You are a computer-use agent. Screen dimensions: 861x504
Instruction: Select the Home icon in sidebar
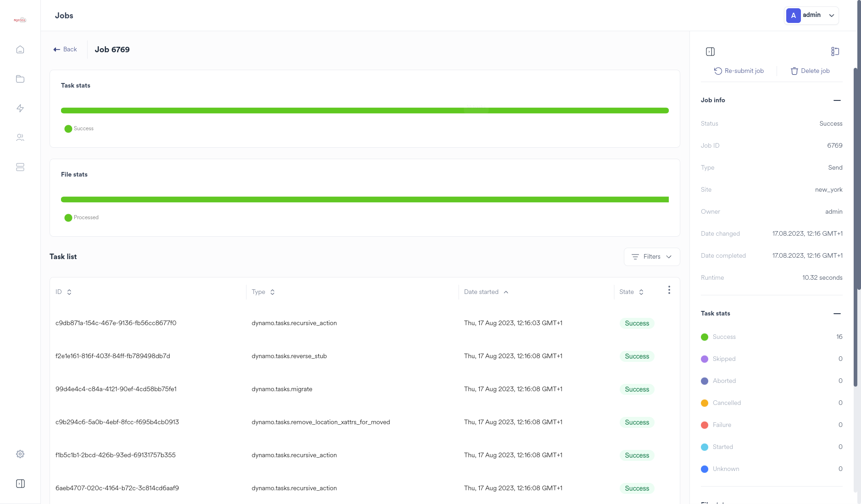20,49
